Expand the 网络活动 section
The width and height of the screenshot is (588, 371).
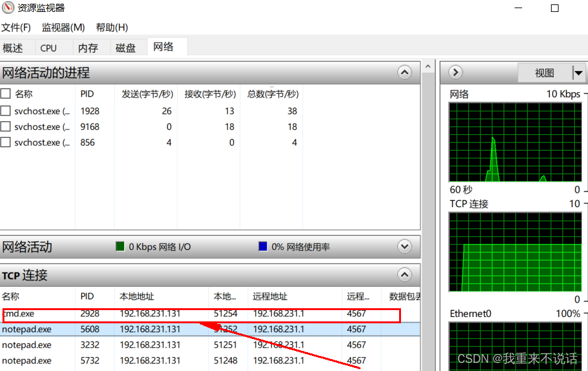click(404, 247)
